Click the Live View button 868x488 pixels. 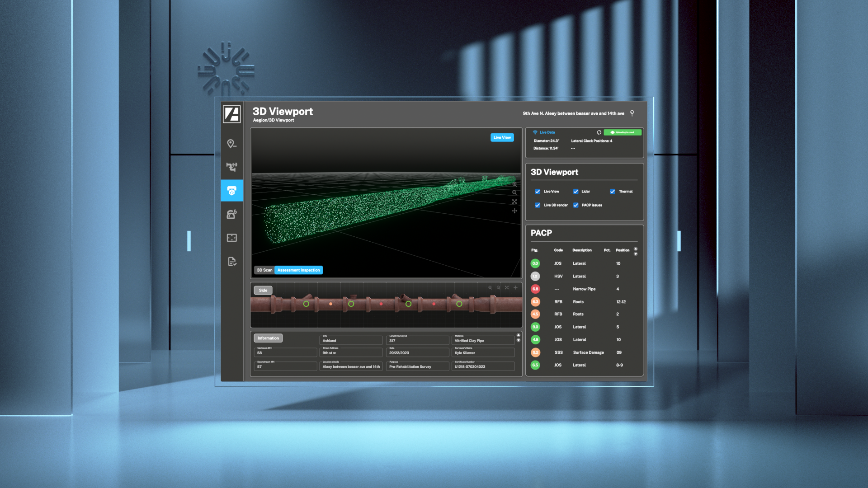point(502,137)
